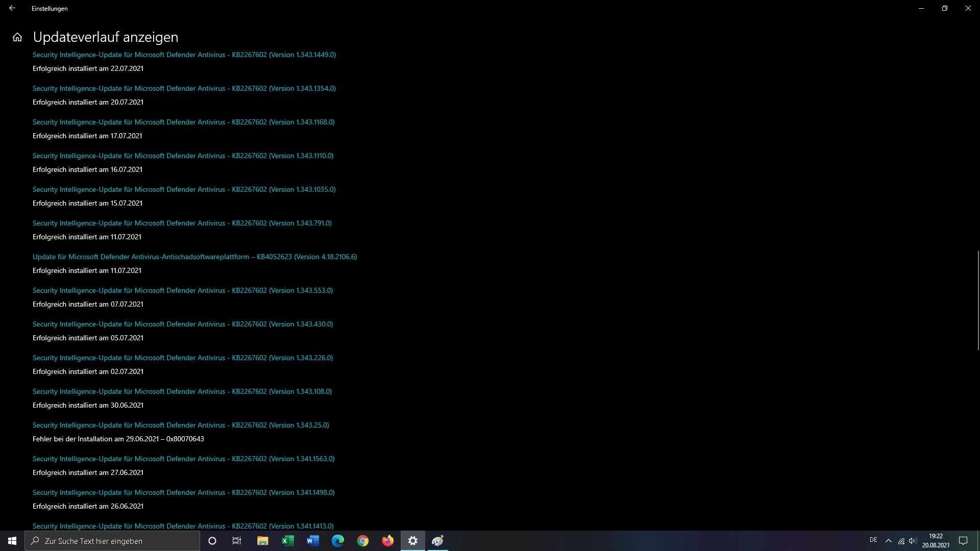Click the taskbar search text box
This screenshot has height=551, width=980.
point(112,541)
